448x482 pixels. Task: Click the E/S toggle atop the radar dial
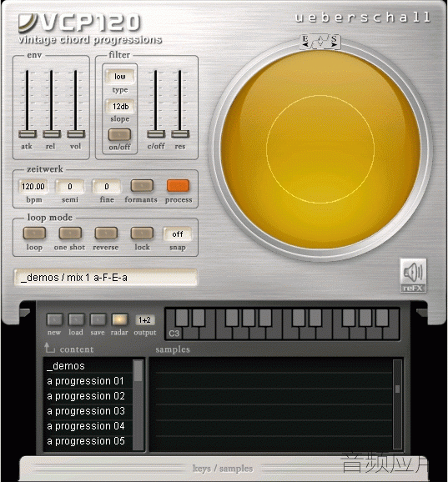(x=320, y=42)
